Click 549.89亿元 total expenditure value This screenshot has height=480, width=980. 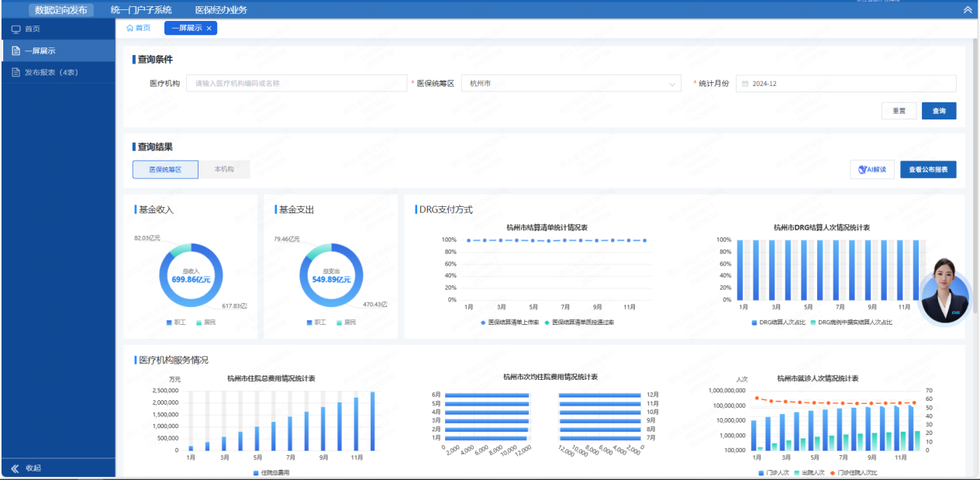(331, 279)
